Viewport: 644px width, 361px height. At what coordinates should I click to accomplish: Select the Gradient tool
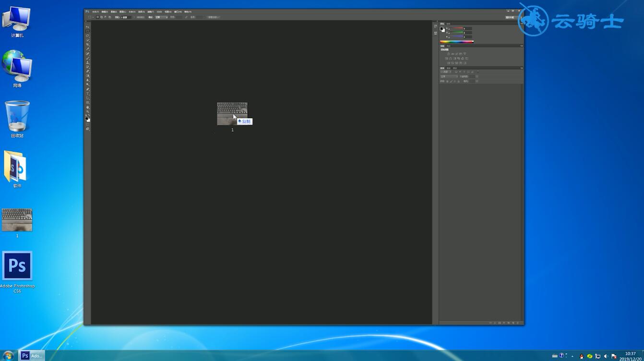click(88, 76)
